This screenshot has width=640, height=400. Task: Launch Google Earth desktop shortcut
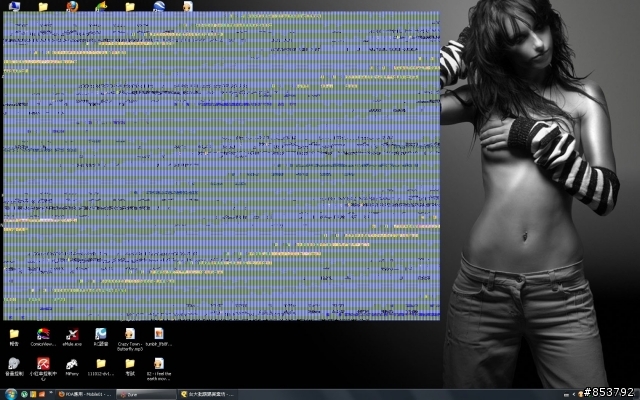coord(159,6)
